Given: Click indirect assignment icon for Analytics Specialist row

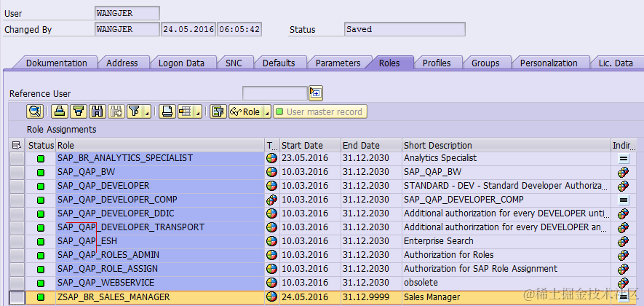Looking at the screenshot, I should [x=624, y=158].
